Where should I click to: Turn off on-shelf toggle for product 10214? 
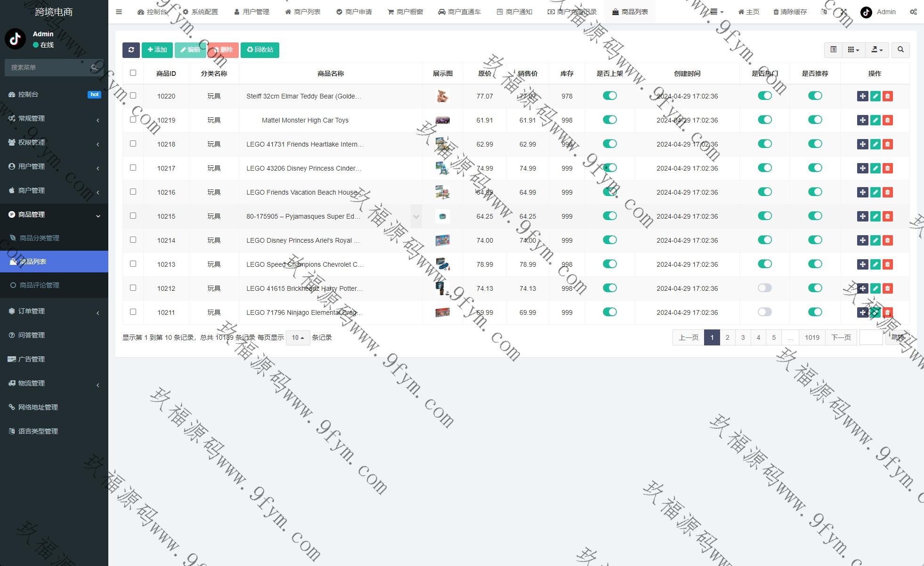tap(609, 240)
